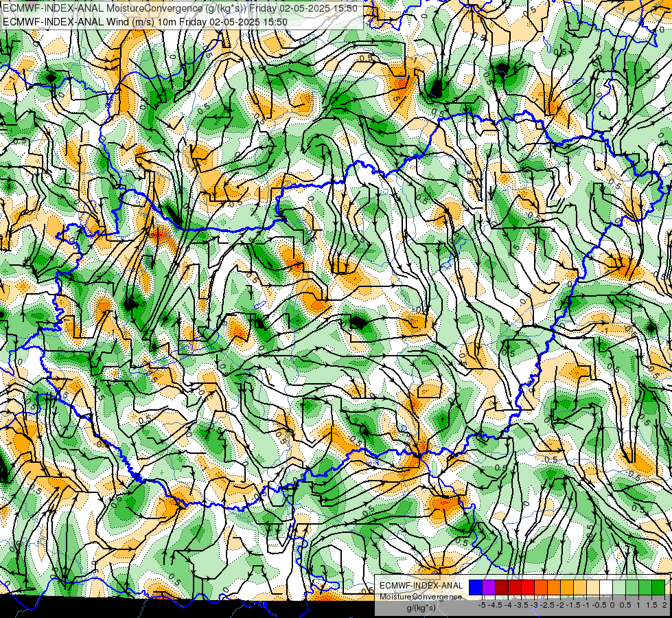
Task: Click the legend label ECMWF-INDEX-ANAL
Action: coord(421,586)
